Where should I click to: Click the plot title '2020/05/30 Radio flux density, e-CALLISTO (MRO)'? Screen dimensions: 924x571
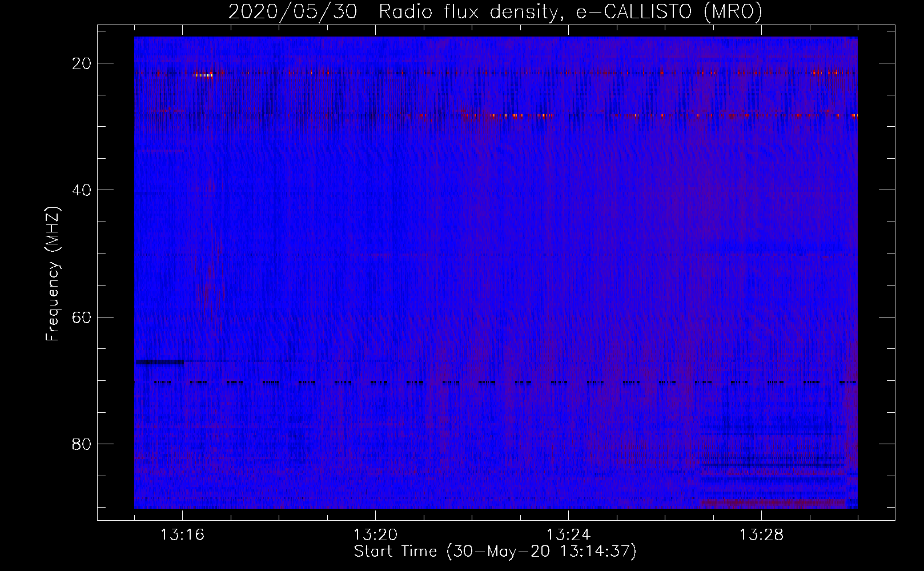tap(495, 12)
